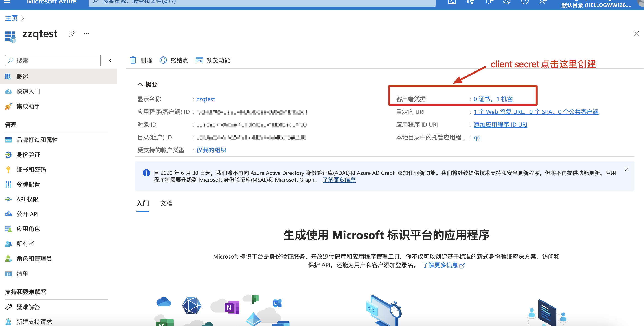The height and width of the screenshot is (326, 644).
Task: Click the 显示名称 label
Action: [149, 99]
